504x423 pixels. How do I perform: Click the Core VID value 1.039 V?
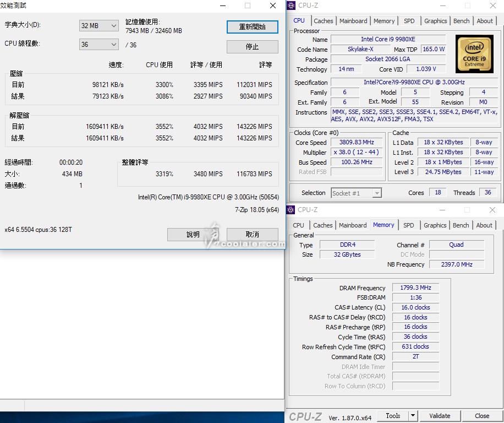[x=426, y=69]
